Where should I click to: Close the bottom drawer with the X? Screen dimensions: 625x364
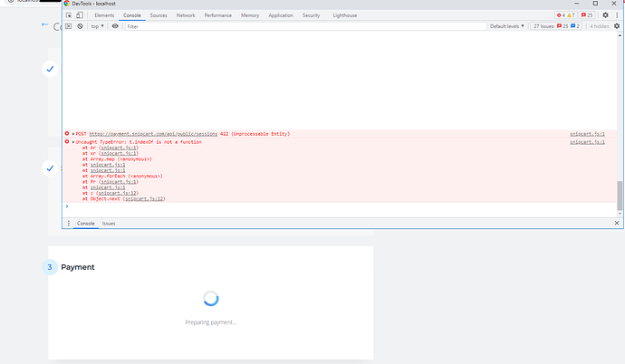click(x=617, y=223)
